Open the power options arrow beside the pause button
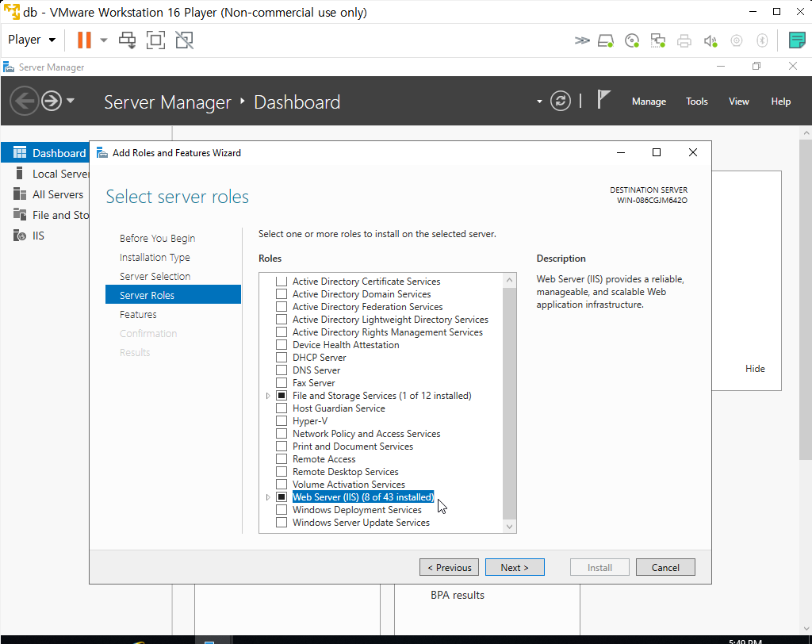This screenshot has height=644, width=812. 104,40
